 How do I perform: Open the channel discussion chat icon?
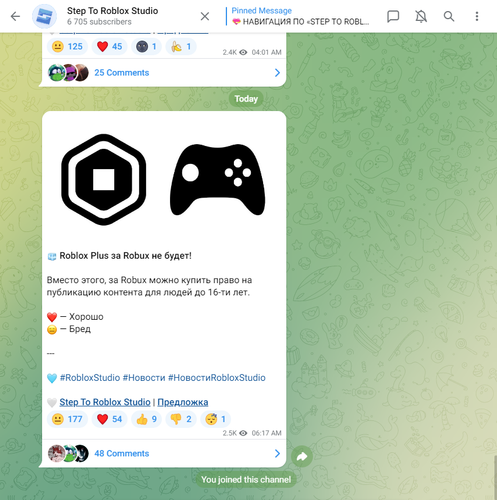[x=393, y=16]
